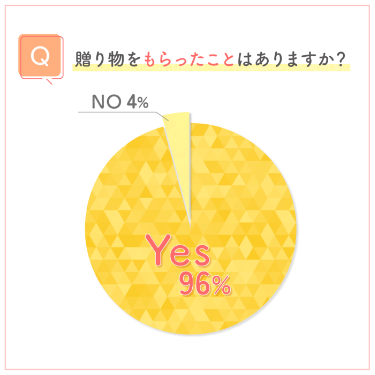
Task: Click the question mark ending the heading
Action: point(340,60)
